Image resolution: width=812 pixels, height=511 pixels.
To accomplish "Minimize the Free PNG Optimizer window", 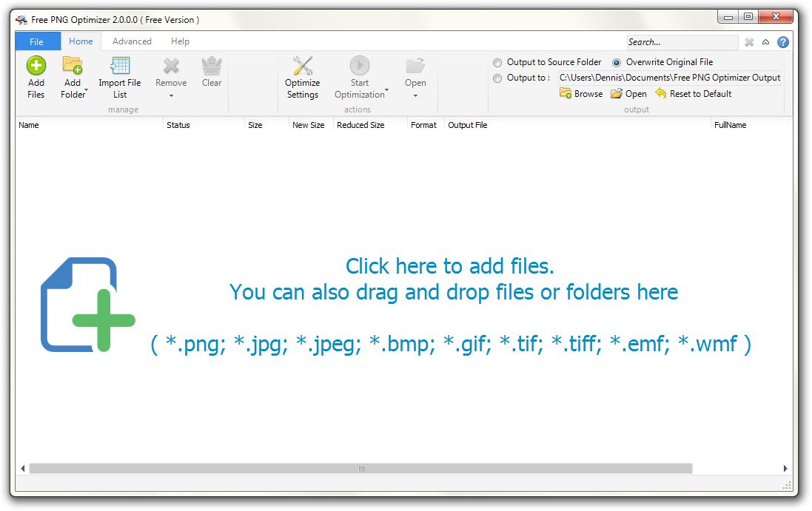I will (x=728, y=17).
